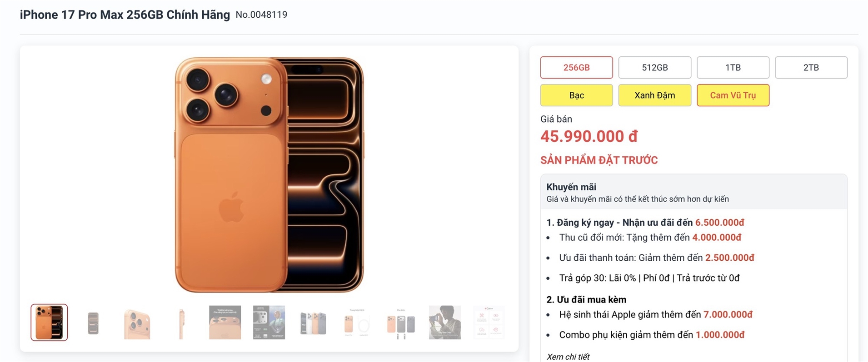Open the small gray front-view phone thumbnail
Viewport: 868px width, 362px height.
(93, 323)
